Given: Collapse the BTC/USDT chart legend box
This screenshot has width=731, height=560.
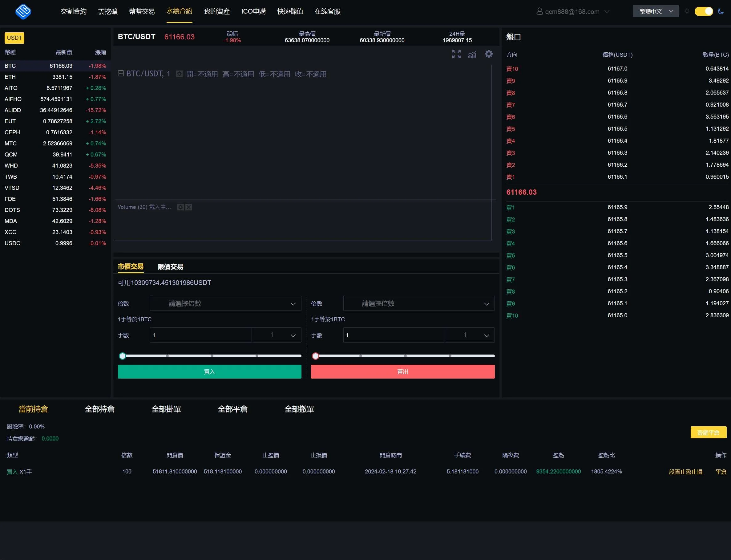Looking at the screenshot, I should point(121,73).
